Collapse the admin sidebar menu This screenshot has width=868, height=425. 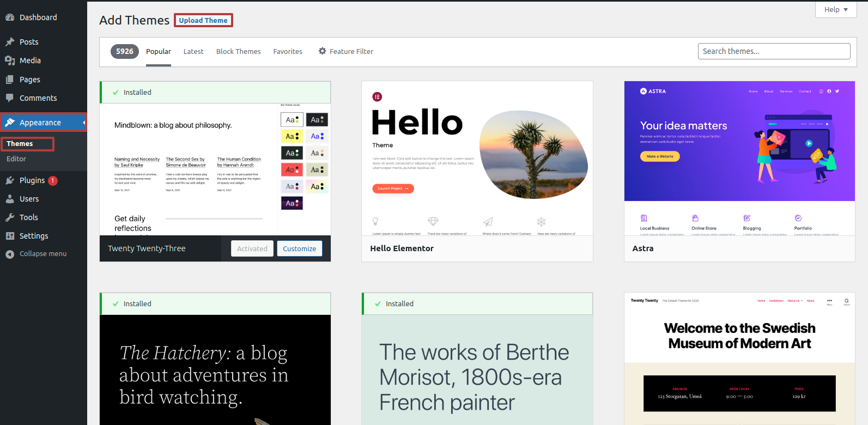pos(37,254)
